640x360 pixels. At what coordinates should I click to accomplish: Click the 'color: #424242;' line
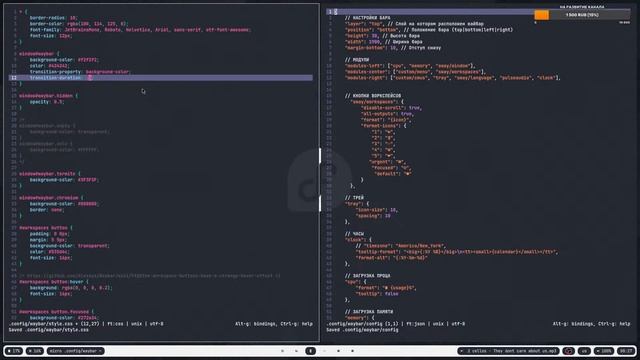[x=49, y=66]
